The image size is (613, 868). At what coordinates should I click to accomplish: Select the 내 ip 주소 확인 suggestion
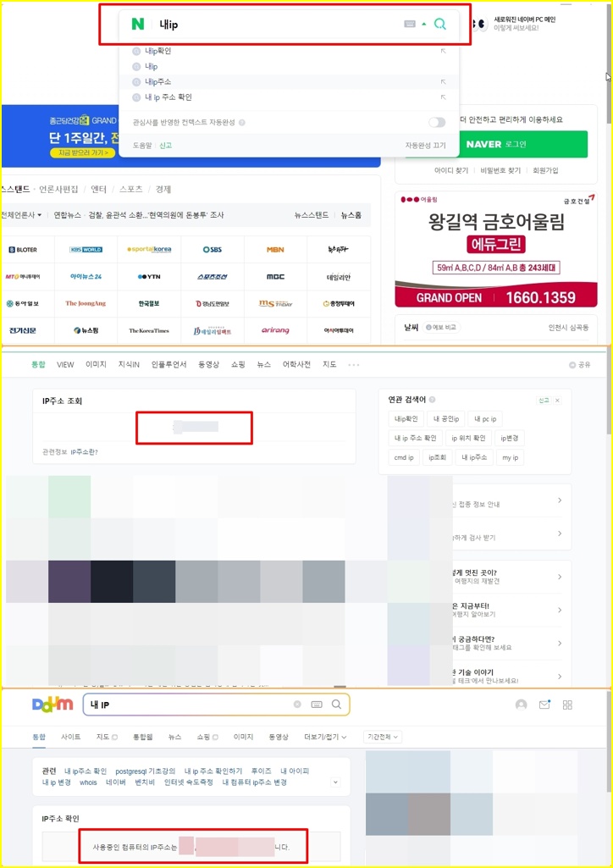coord(168,97)
